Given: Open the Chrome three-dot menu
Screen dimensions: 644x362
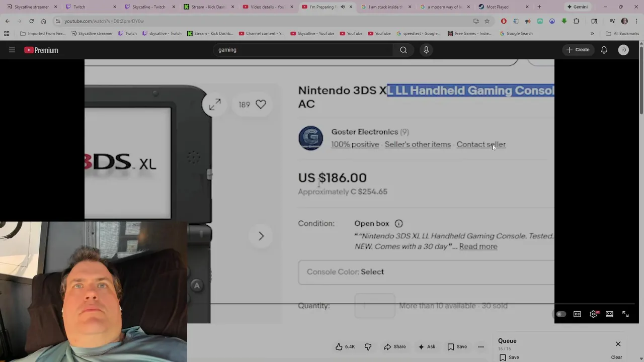Looking at the screenshot, I should point(636,21).
